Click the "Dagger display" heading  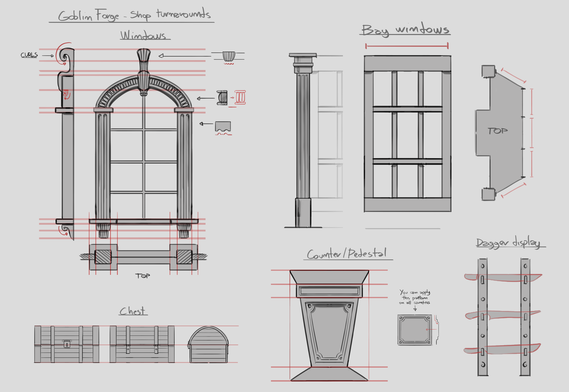(508, 243)
